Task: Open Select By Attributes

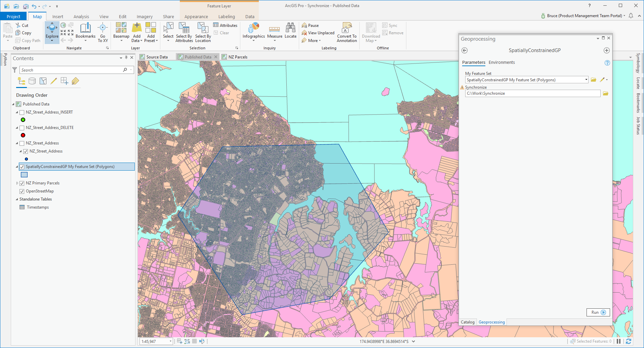Action: (184, 32)
